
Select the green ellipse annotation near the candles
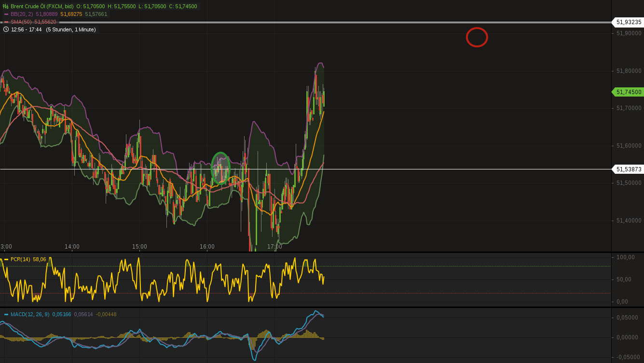coord(221,168)
